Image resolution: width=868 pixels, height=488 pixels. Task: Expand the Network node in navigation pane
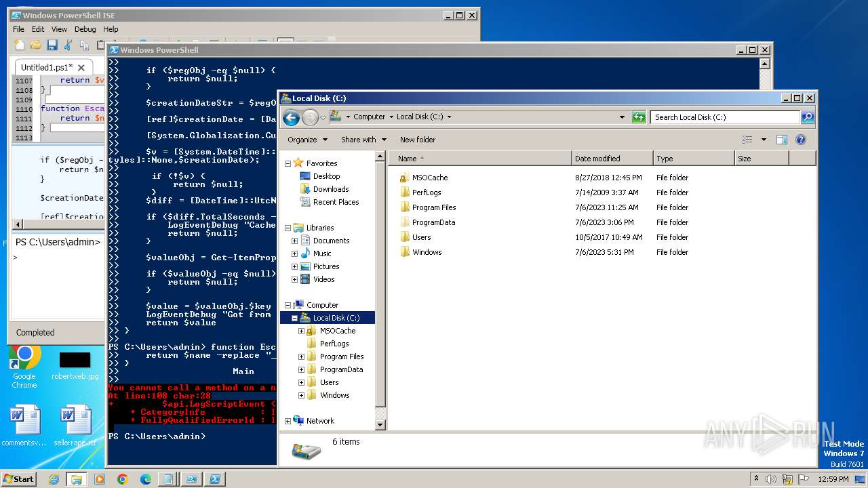pyautogui.click(x=288, y=421)
